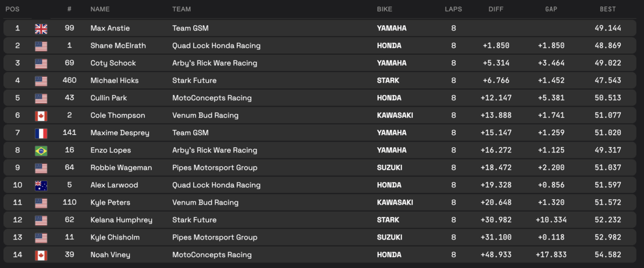
Task: Select rider name Cullin Park
Action: point(108,98)
